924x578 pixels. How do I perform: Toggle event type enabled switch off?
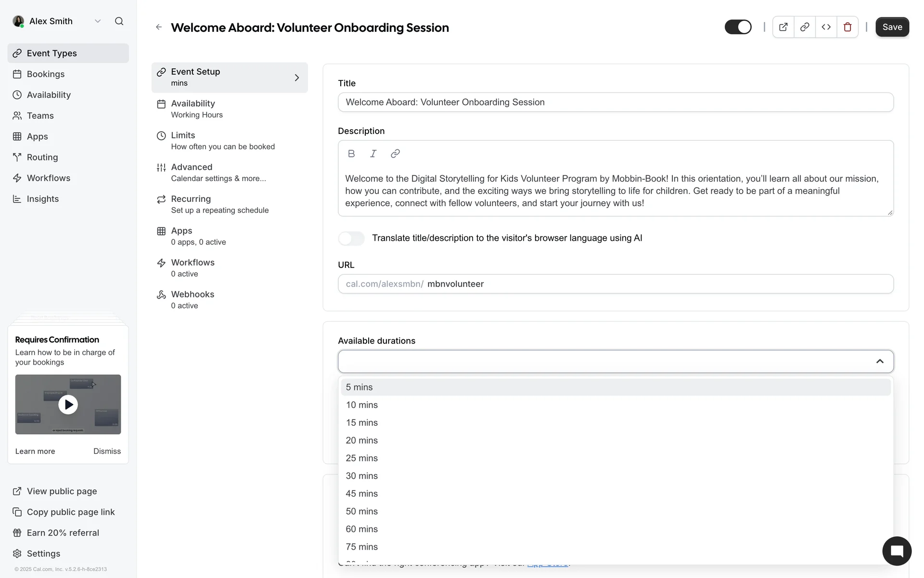pyautogui.click(x=738, y=27)
